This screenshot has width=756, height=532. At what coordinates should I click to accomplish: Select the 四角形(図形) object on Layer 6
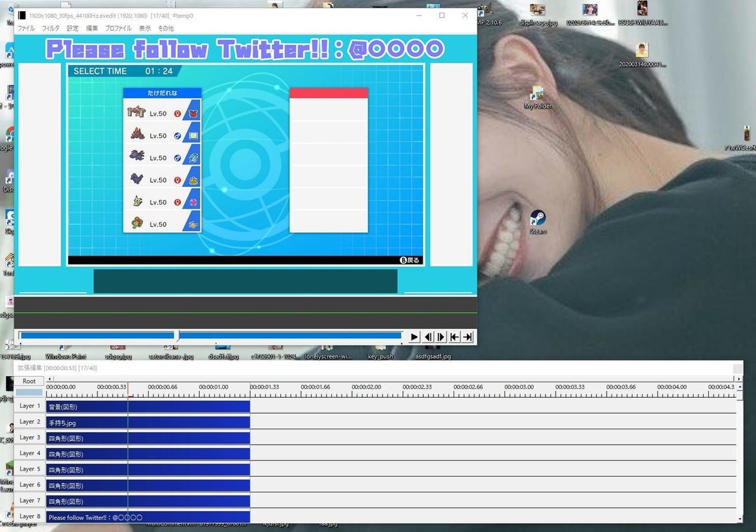(148, 485)
